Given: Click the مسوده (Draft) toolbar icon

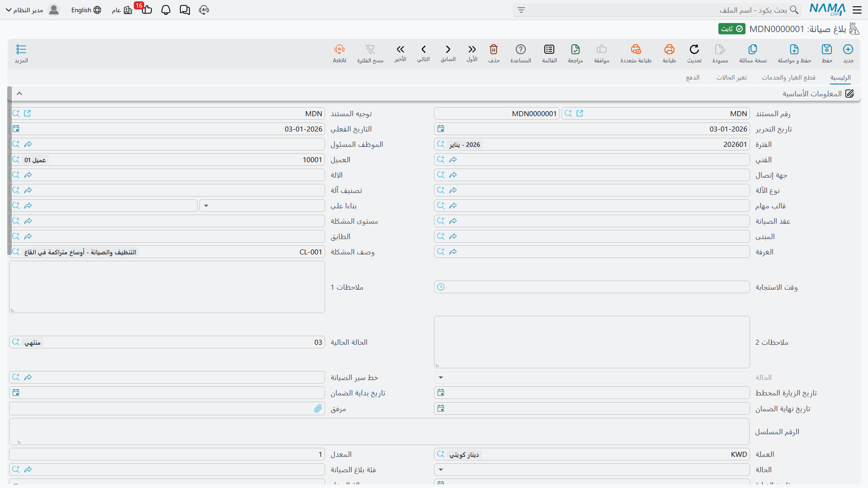Looking at the screenshot, I should (720, 49).
